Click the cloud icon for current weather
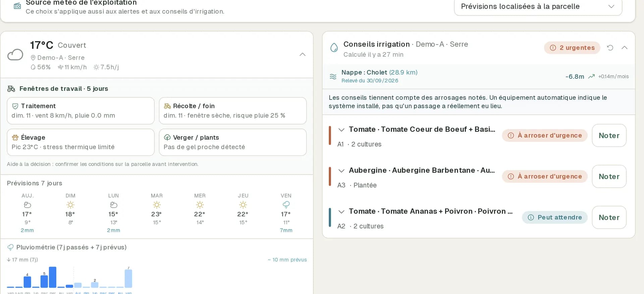The width and height of the screenshot is (644, 294). [15, 55]
